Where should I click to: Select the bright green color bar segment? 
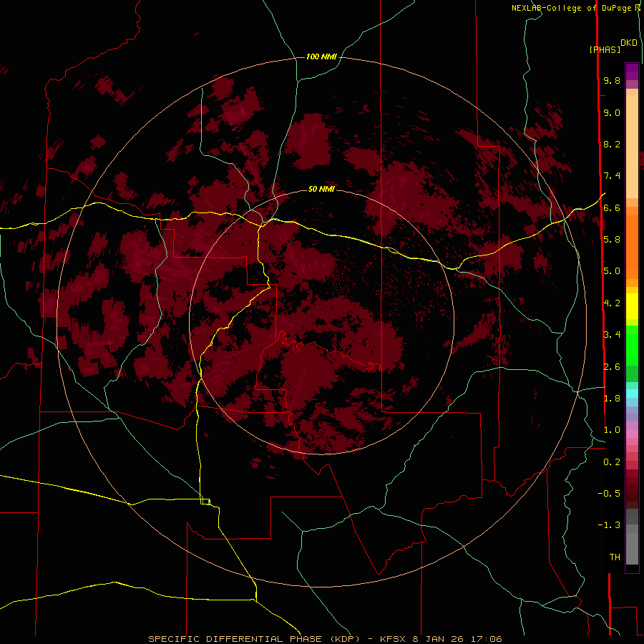tap(632, 346)
